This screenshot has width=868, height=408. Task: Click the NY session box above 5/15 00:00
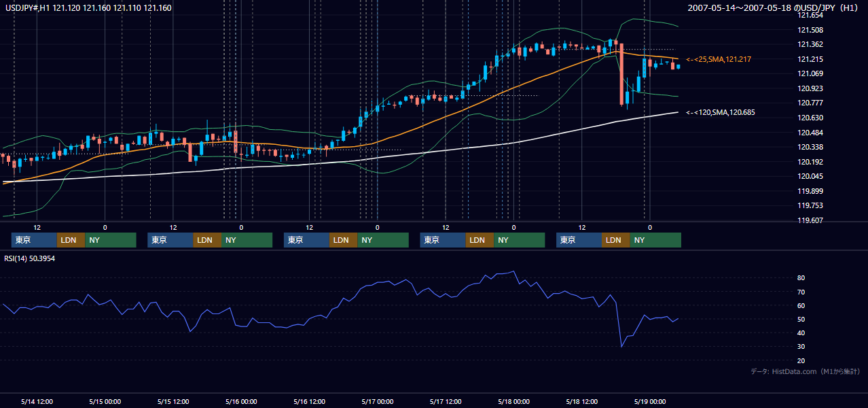tap(111, 240)
